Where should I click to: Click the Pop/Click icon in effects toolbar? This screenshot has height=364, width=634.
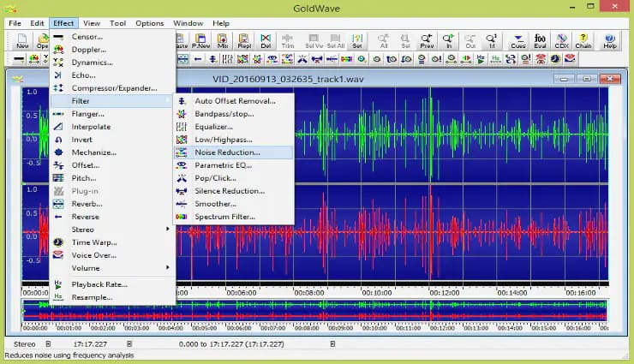point(302,59)
